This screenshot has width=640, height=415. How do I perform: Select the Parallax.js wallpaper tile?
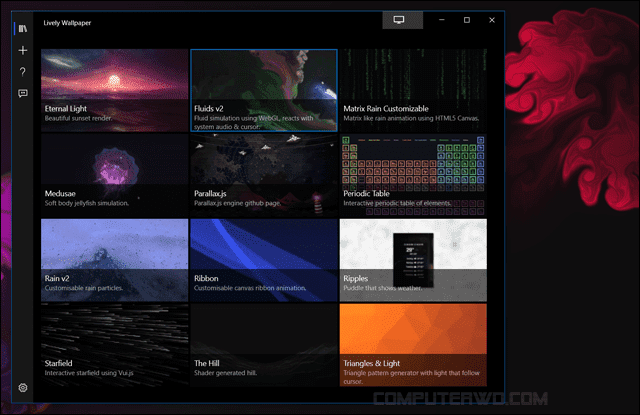point(264,175)
